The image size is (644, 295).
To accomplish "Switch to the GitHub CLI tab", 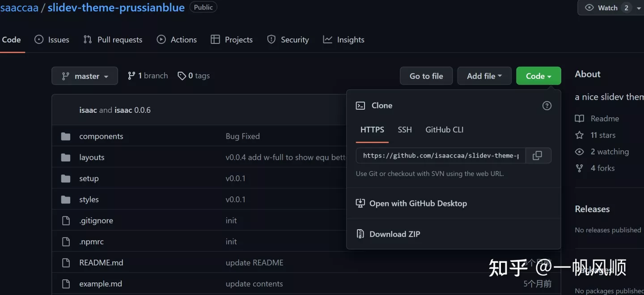I will coord(445,130).
